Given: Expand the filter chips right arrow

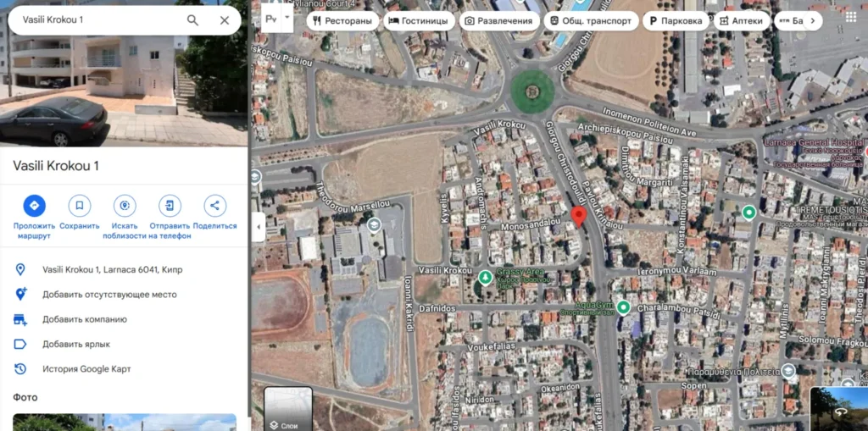Looking at the screenshot, I should point(812,21).
